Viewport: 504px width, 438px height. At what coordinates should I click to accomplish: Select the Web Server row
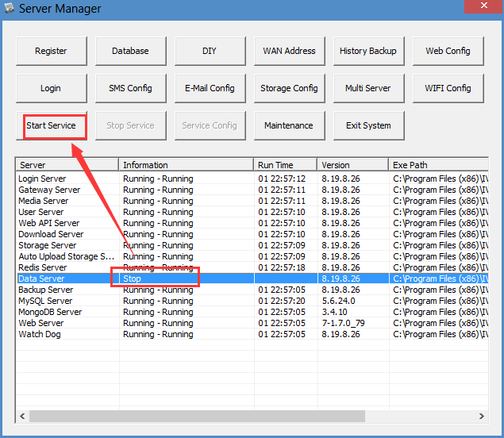252,323
